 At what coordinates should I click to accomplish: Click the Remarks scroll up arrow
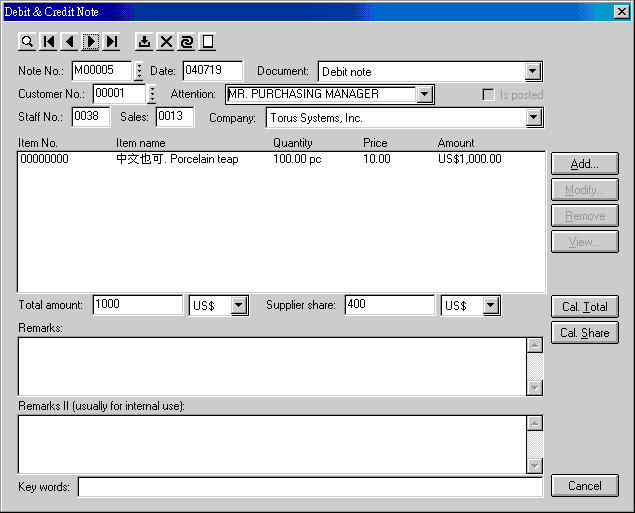[535, 345]
